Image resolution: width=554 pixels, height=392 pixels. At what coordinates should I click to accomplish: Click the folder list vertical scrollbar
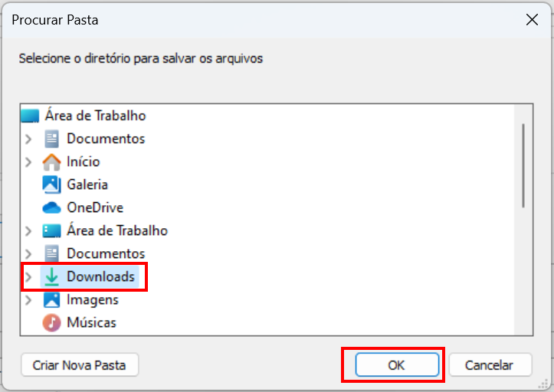[523, 166]
